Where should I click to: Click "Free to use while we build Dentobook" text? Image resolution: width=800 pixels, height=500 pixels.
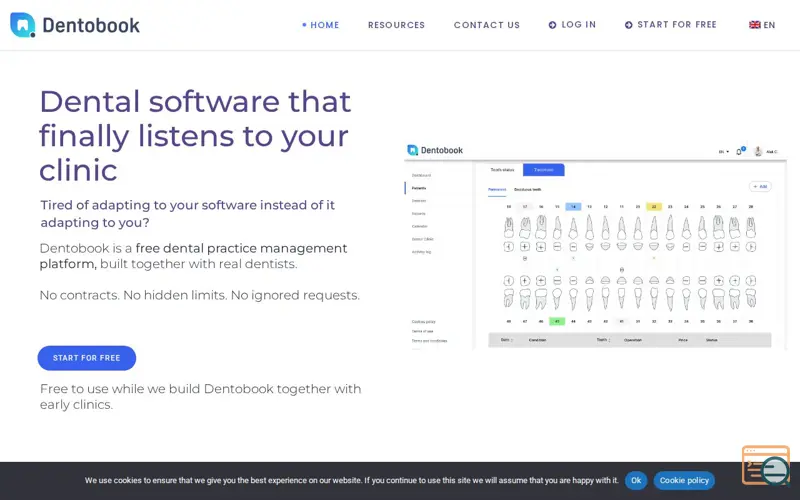[x=201, y=396]
